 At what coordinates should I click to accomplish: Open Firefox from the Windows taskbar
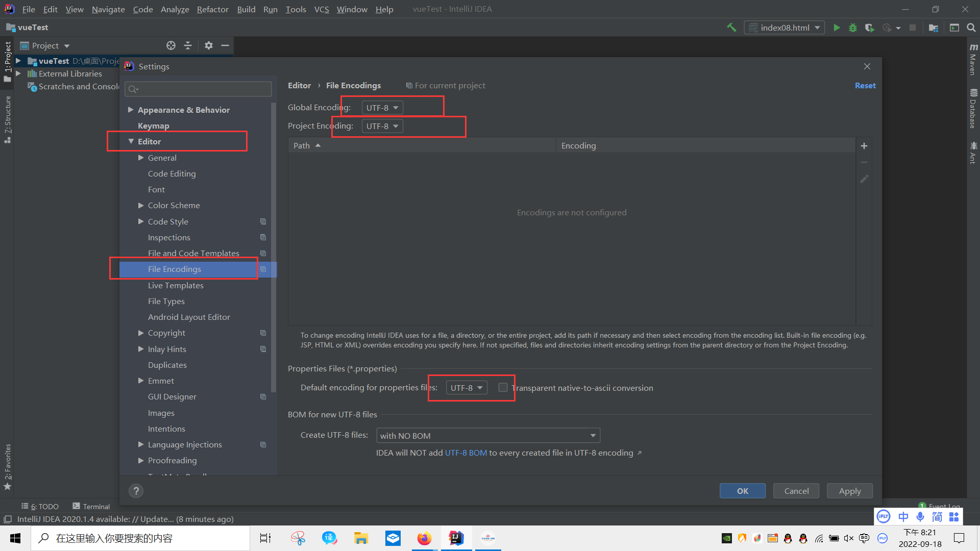[424, 538]
